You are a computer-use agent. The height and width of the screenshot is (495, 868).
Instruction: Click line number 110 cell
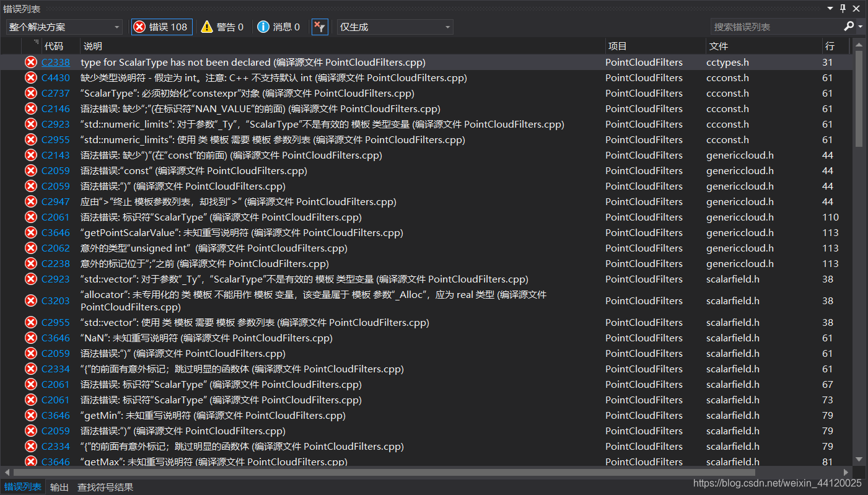click(830, 217)
